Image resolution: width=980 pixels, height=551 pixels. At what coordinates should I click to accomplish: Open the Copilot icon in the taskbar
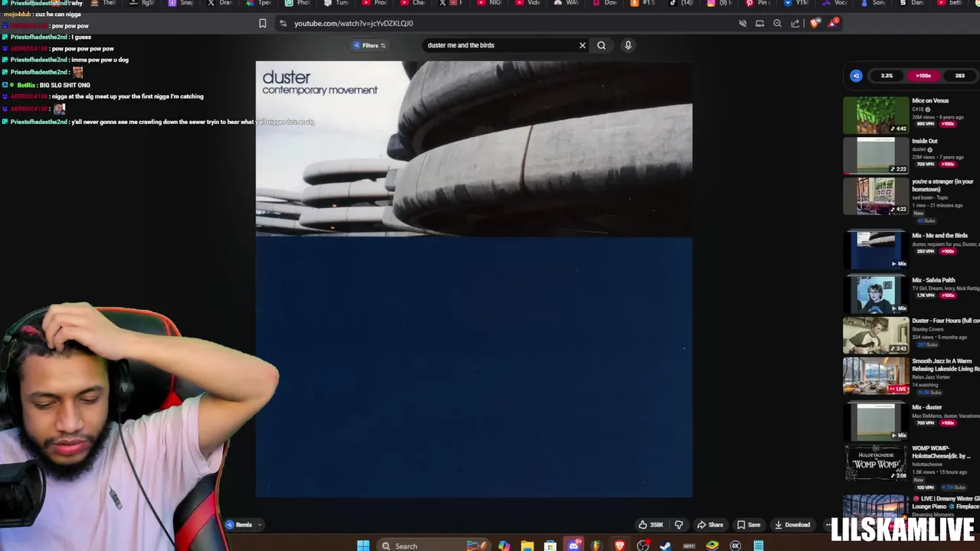pyautogui.click(x=503, y=546)
